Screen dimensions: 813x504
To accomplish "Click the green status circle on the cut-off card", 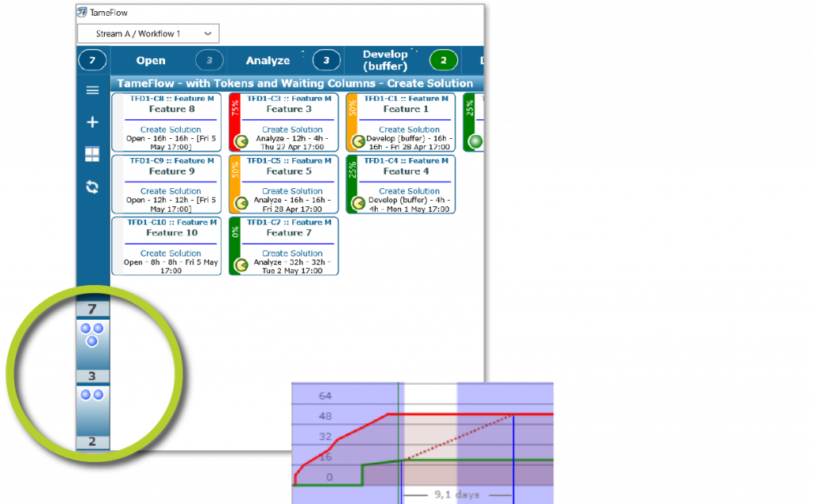I will [476, 141].
